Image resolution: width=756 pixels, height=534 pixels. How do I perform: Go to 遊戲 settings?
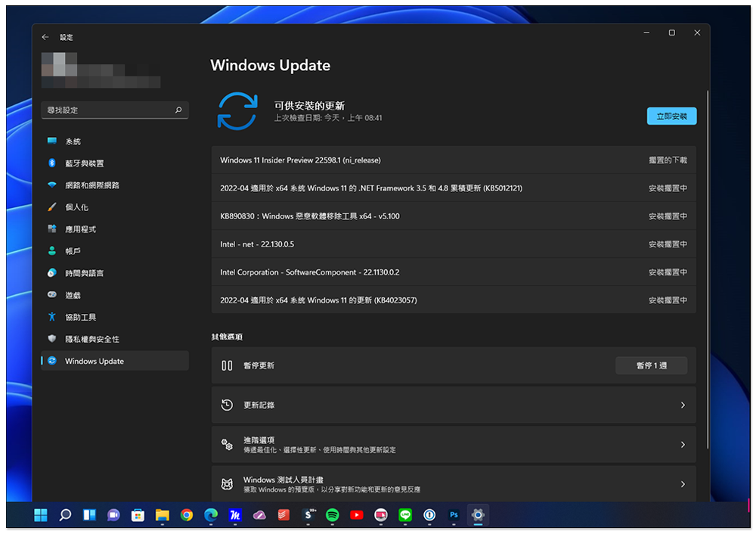115,295
